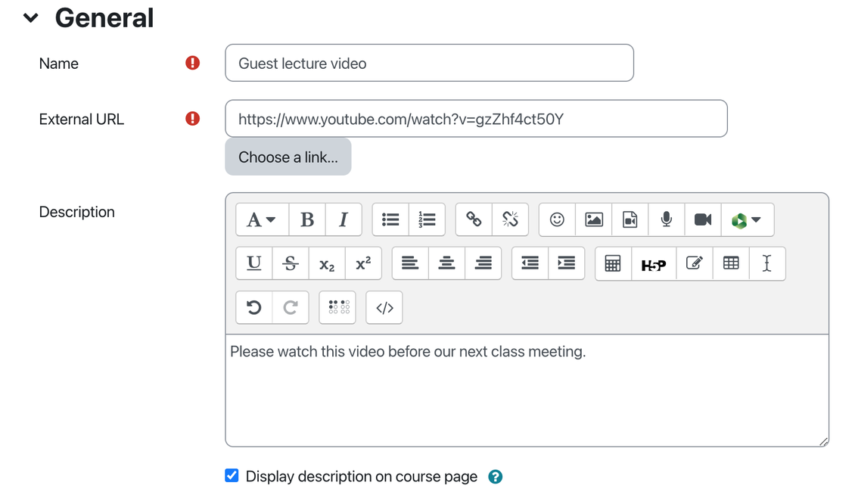The height and width of the screenshot is (504, 855).
Task: Click the clear formatting cursor icon
Action: click(767, 263)
